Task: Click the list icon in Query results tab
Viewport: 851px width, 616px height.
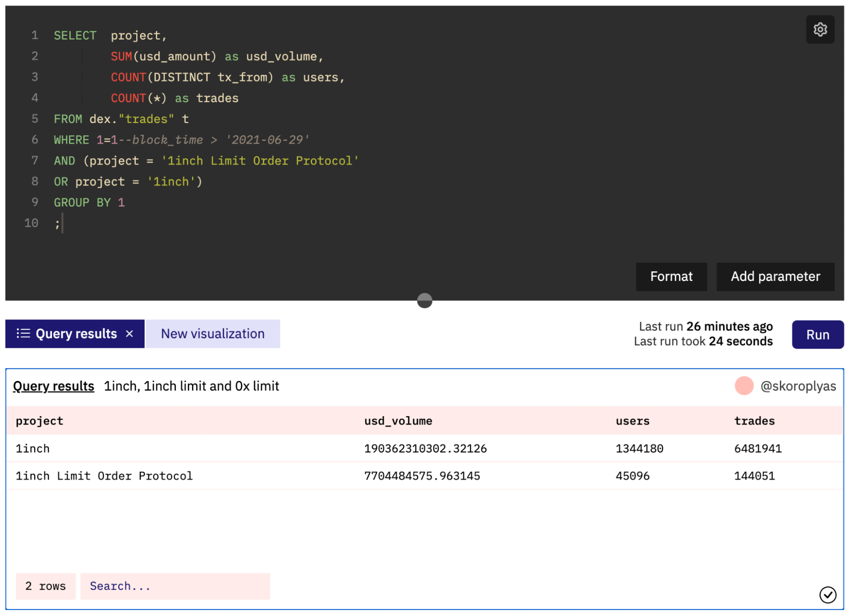Action: [23, 333]
